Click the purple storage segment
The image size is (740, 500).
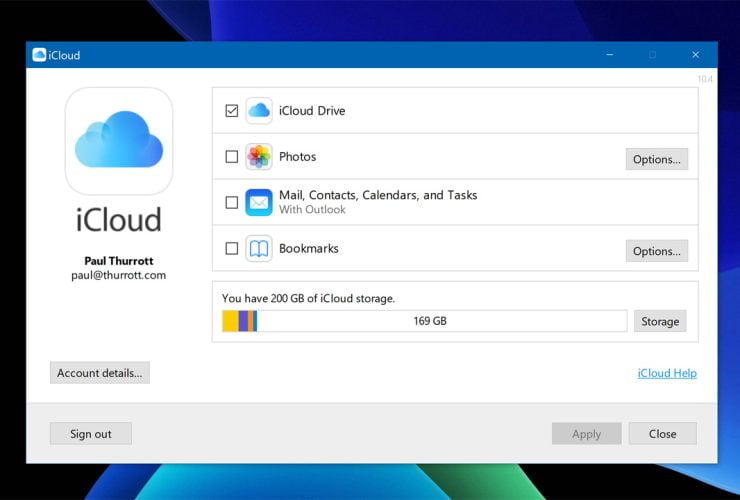[x=243, y=321]
